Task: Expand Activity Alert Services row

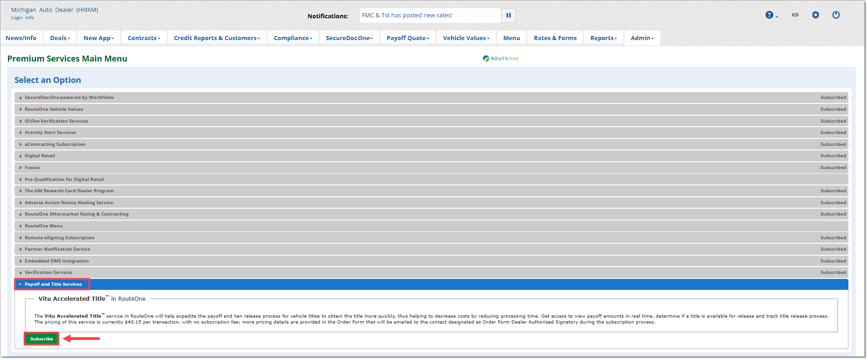Action: pos(431,133)
